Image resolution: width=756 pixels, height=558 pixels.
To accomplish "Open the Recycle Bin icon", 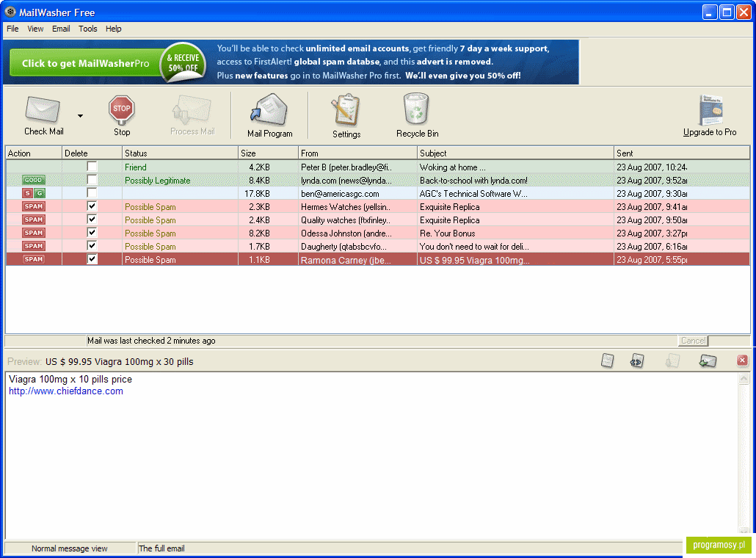I will [x=416, y=109].
